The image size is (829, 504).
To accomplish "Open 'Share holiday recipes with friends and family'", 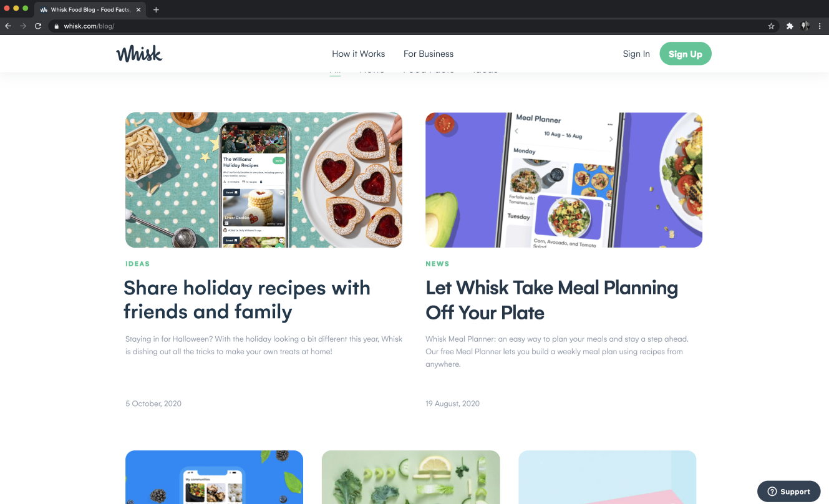I will (x=247, y=299).
